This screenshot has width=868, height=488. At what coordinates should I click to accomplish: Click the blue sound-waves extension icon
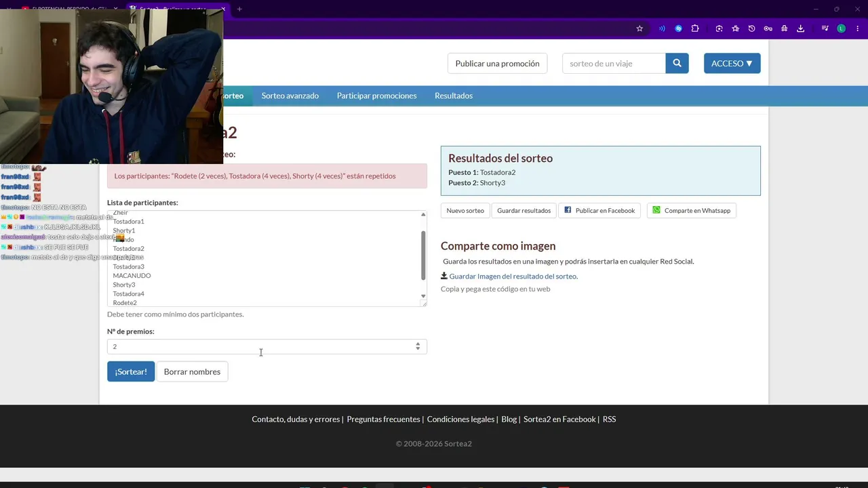(x=662, y=28)
